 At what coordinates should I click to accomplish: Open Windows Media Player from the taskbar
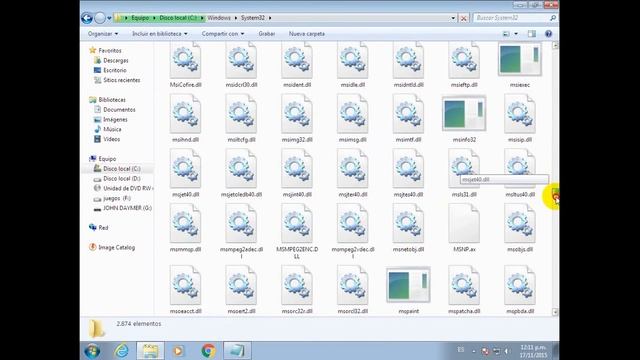coord(178,351)
